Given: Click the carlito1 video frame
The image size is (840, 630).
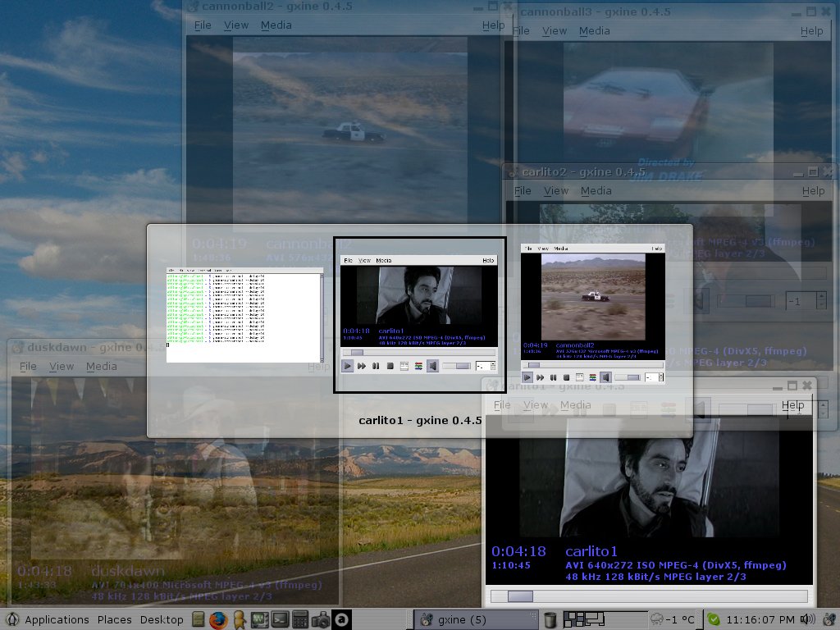Looking at the screenshot, I should (649, 479).
